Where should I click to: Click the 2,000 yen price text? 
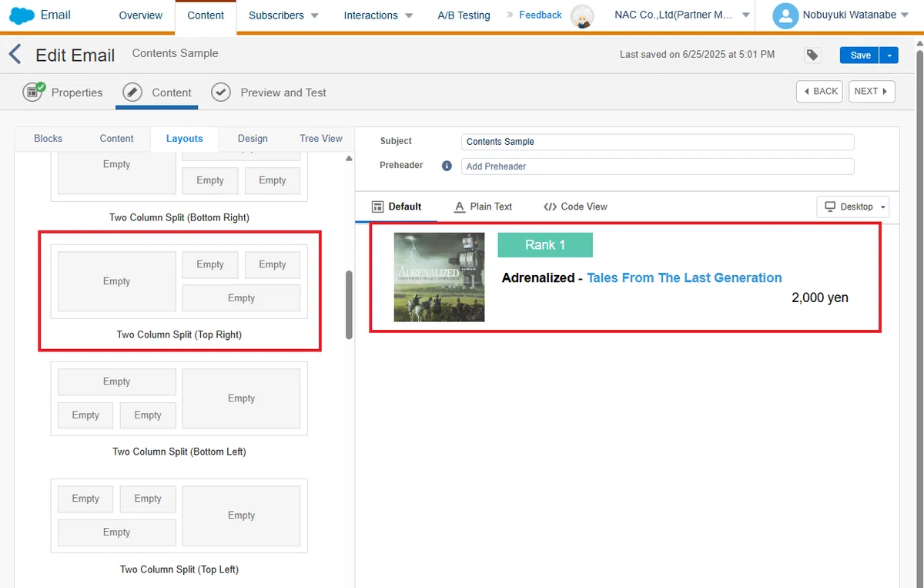820,297
